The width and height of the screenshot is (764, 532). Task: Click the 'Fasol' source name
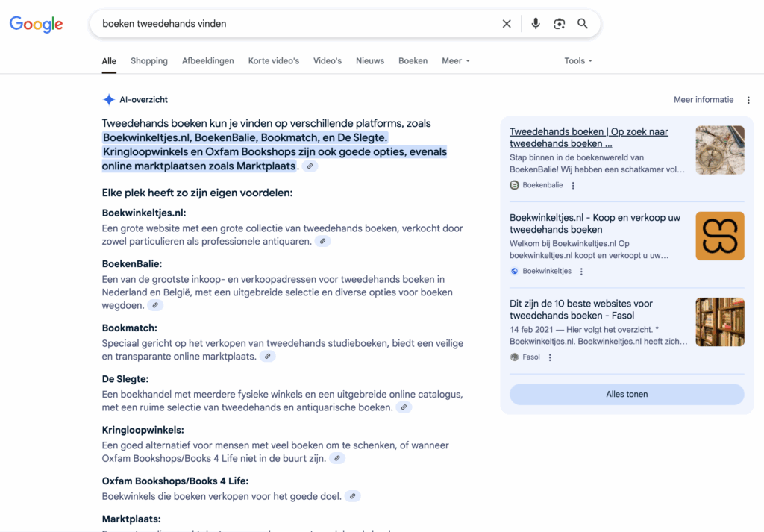coord(531,357)
